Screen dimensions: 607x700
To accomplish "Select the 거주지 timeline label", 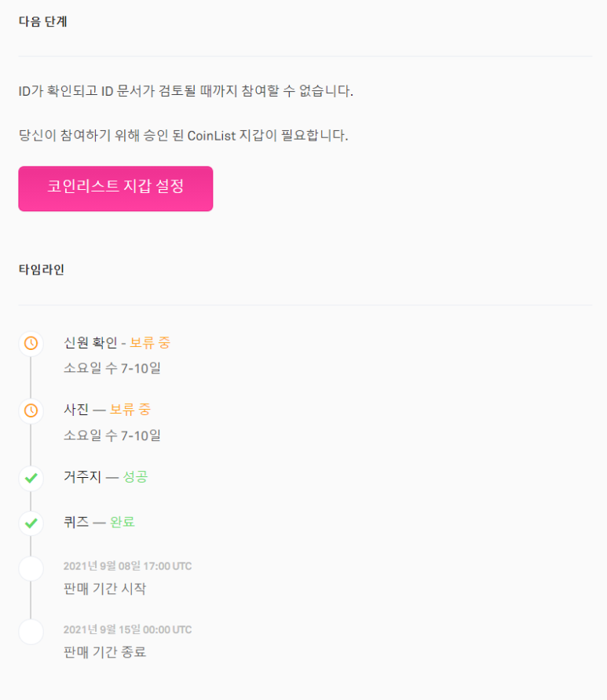I will click(82, 477).
